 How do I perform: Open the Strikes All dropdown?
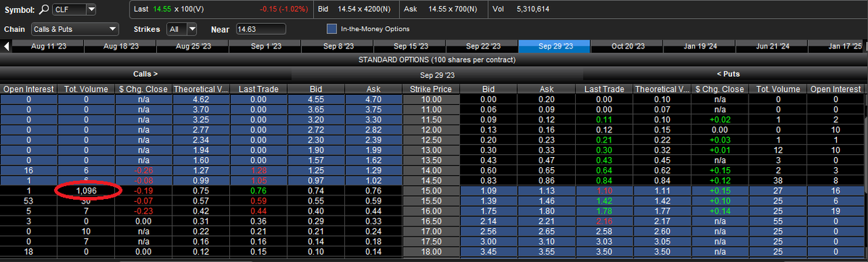192,30
